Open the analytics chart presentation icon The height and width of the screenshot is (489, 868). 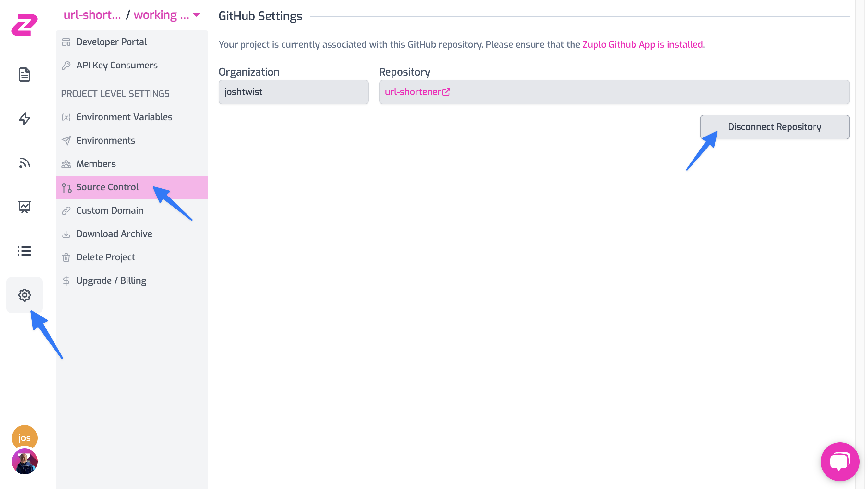(24, 207)
